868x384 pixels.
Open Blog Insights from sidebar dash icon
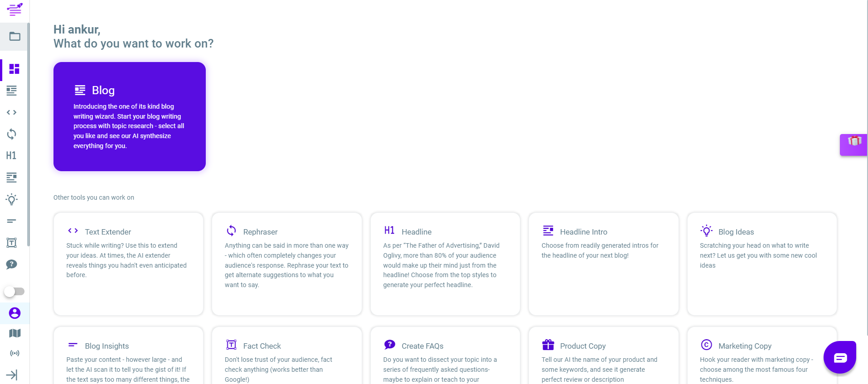pos(12,221)
